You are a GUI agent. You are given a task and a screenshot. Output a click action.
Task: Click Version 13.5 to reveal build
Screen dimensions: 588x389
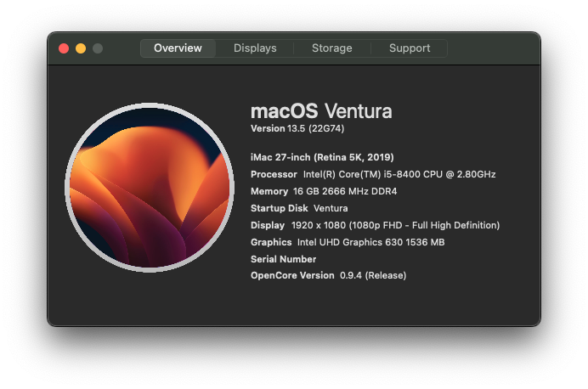coord(278,128)
